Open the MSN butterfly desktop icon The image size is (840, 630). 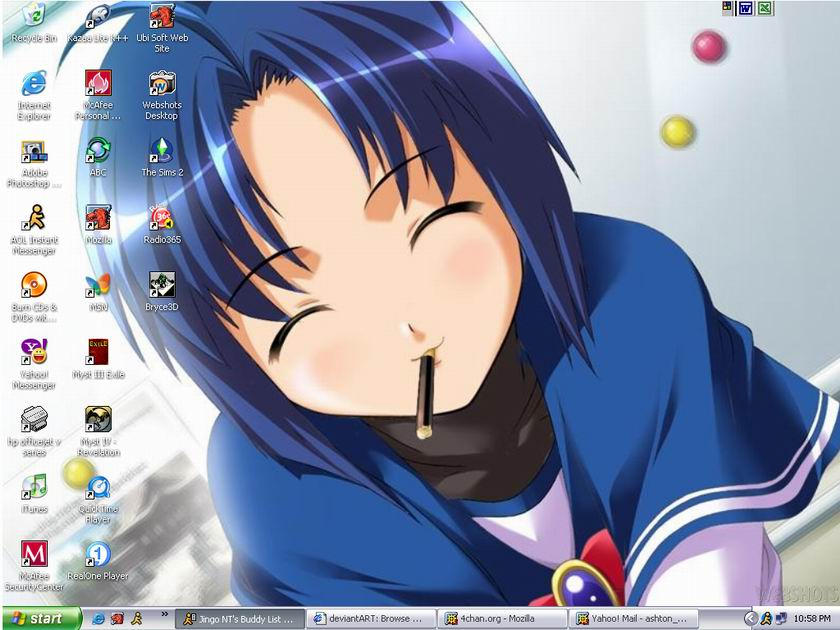point(98,292)
